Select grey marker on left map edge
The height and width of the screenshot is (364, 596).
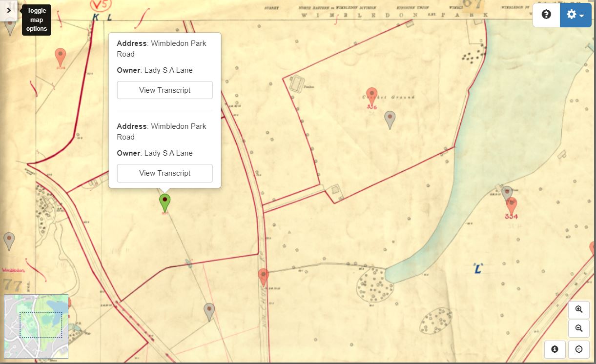9,240
